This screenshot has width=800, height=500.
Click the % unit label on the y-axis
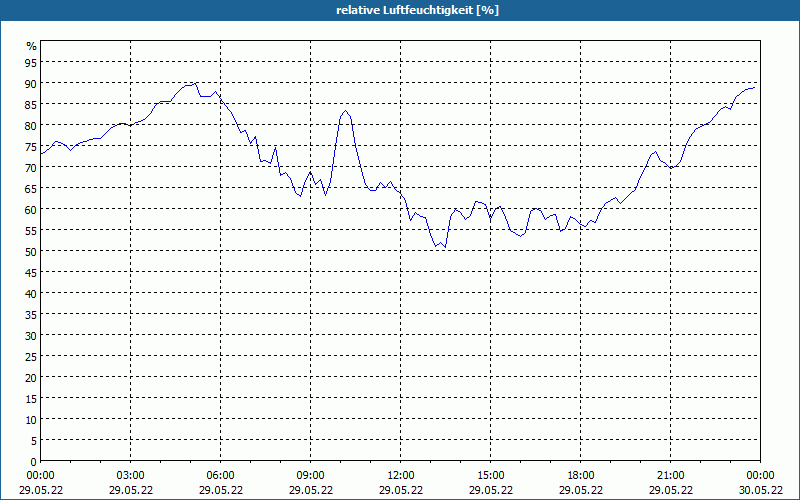click(32, 46)
